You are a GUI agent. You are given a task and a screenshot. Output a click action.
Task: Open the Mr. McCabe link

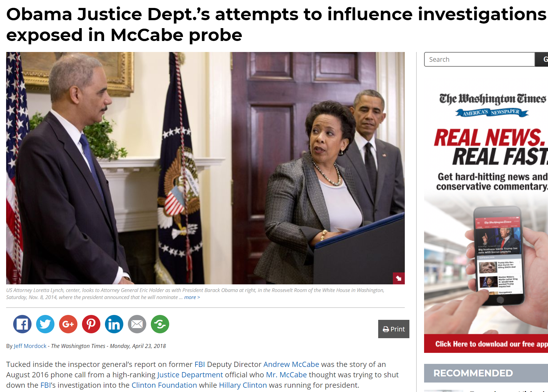[x=286, y=375]
